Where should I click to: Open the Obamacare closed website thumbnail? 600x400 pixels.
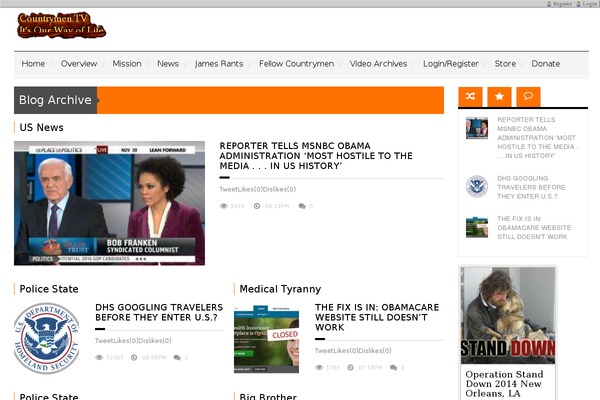266,339
